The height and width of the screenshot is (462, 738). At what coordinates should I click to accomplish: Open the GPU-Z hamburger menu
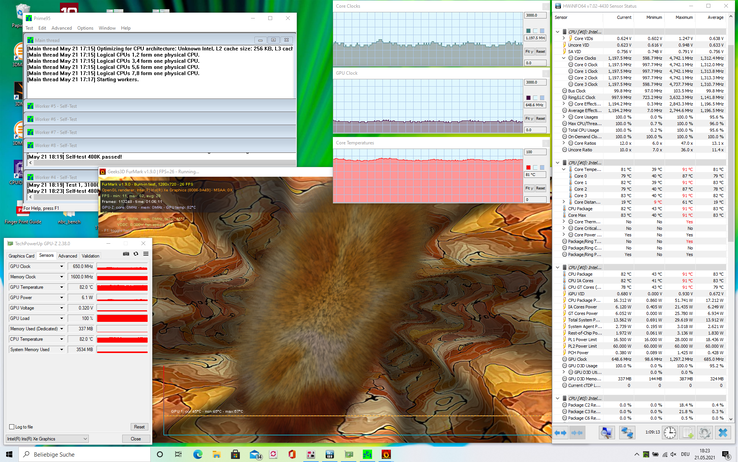point(145,254)
